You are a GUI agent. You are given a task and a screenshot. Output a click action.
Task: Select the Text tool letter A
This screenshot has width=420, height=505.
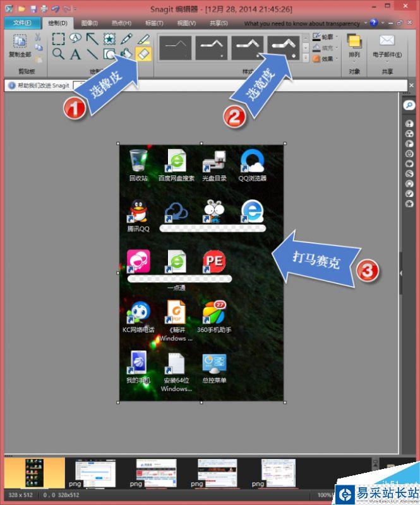(x=75, y=54)
